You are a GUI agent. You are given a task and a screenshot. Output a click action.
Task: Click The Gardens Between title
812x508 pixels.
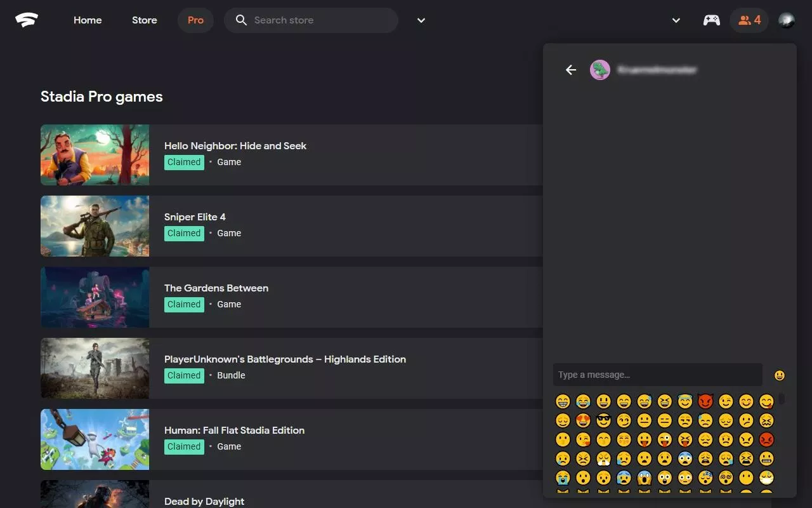pyautogui.click(x=216, y=288)
